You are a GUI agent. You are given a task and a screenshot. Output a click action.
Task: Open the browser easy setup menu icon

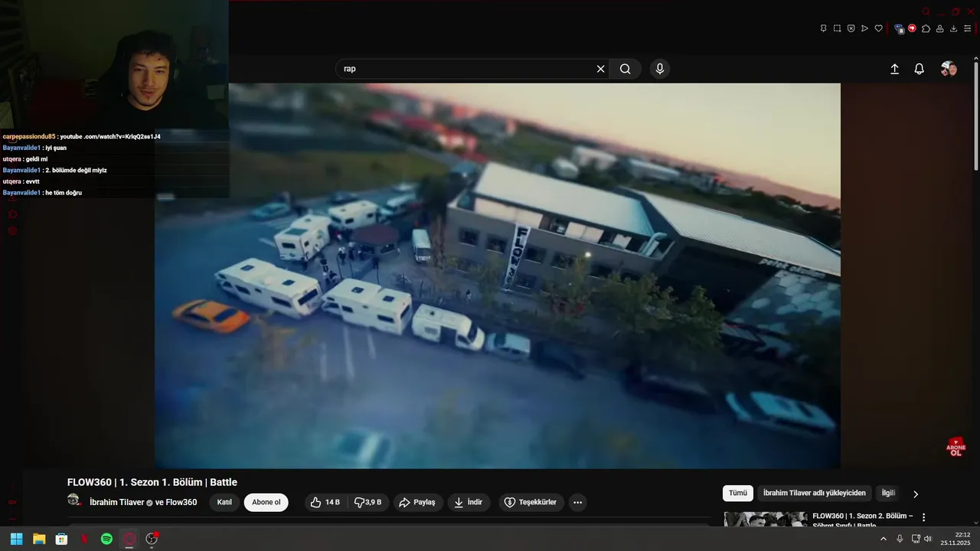[967, 28]
